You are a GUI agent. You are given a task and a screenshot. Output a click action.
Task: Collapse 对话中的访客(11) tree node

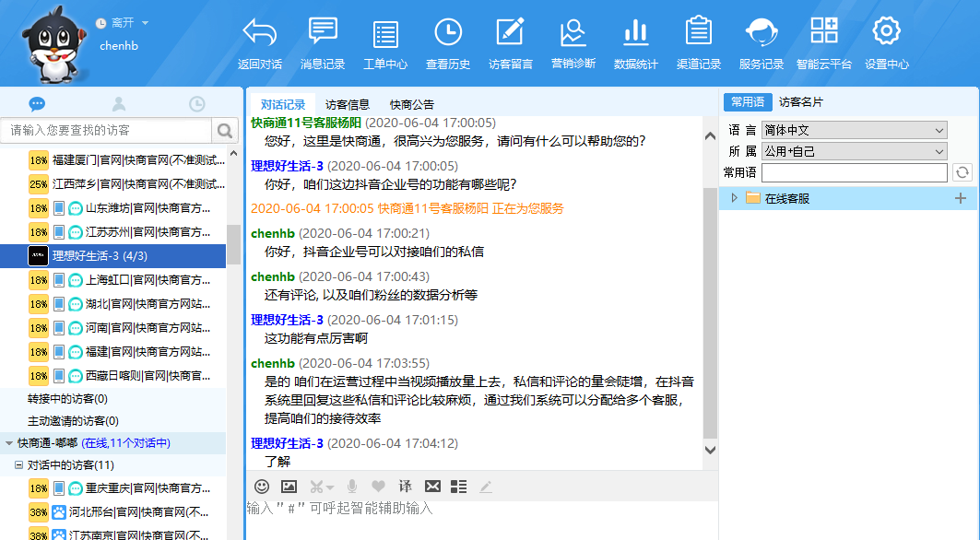point(18,465)
